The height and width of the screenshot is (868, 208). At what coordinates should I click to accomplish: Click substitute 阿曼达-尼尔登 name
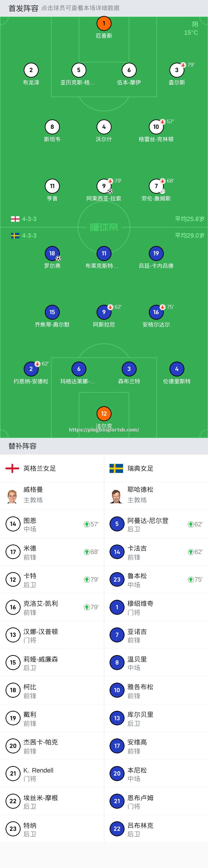point(148,521)
